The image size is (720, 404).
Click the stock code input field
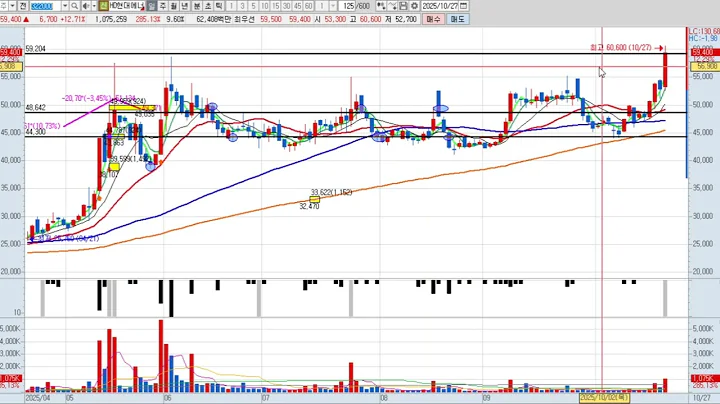45,6
